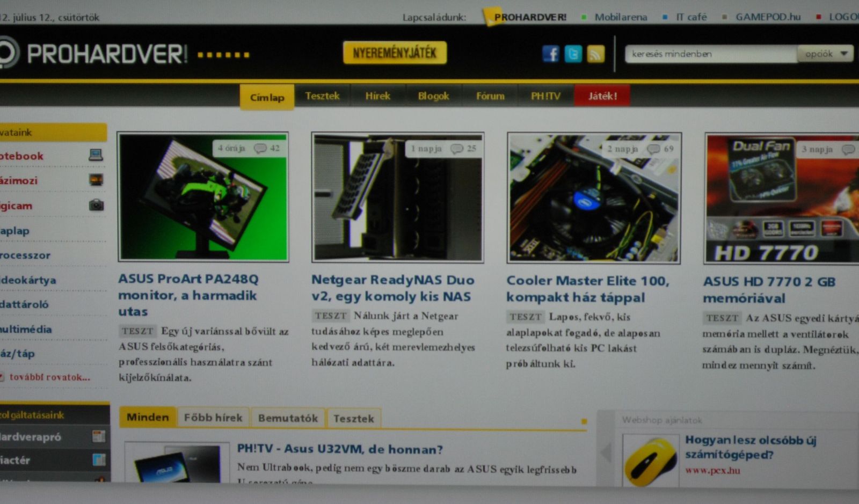Open the Videokártya category link

pyautogui.click(x=28, y=280)
